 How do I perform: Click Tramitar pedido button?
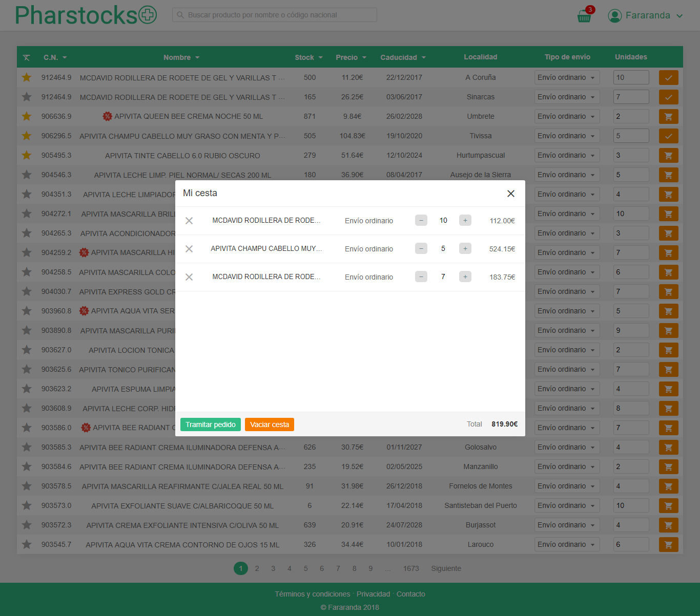(211, 424)
